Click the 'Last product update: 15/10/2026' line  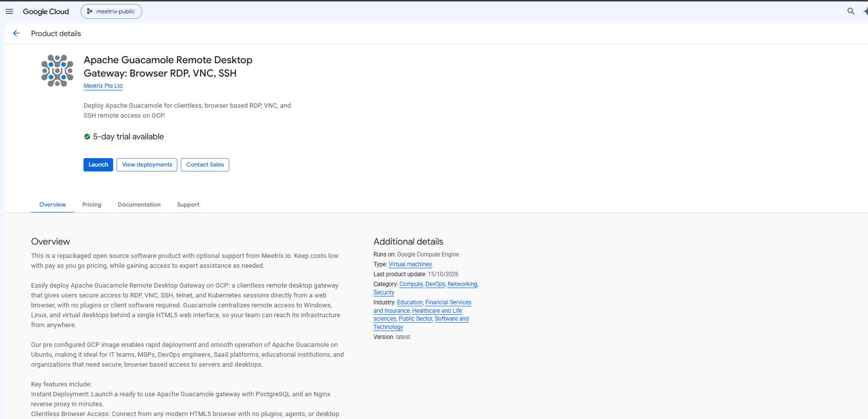coord(416,274)
